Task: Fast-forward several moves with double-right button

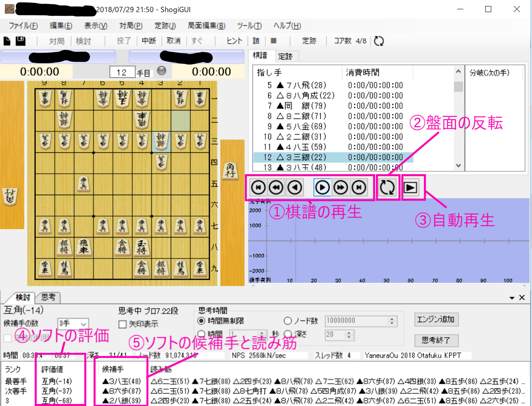Action: pyautogui.click(x=341, y=187)
